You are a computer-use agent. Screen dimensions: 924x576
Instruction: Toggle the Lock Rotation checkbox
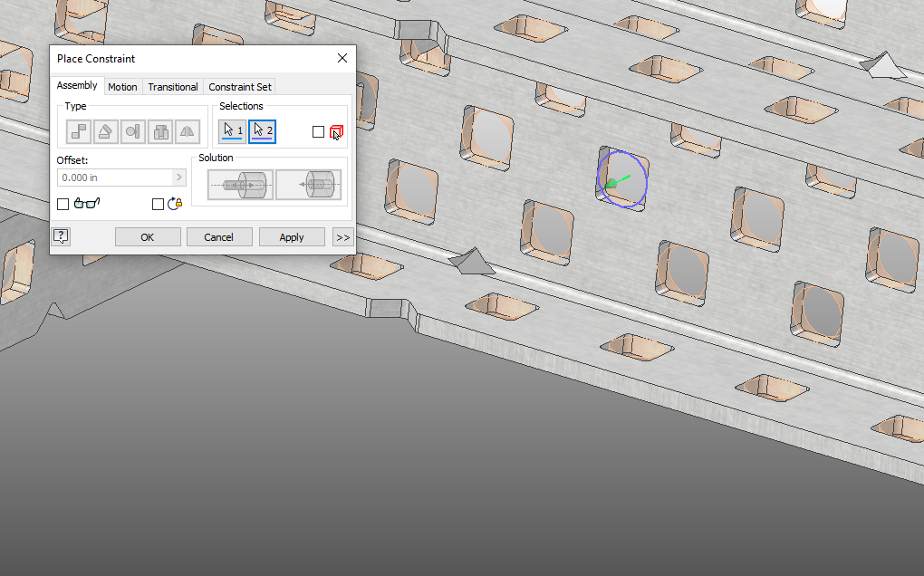pos(158,205)
